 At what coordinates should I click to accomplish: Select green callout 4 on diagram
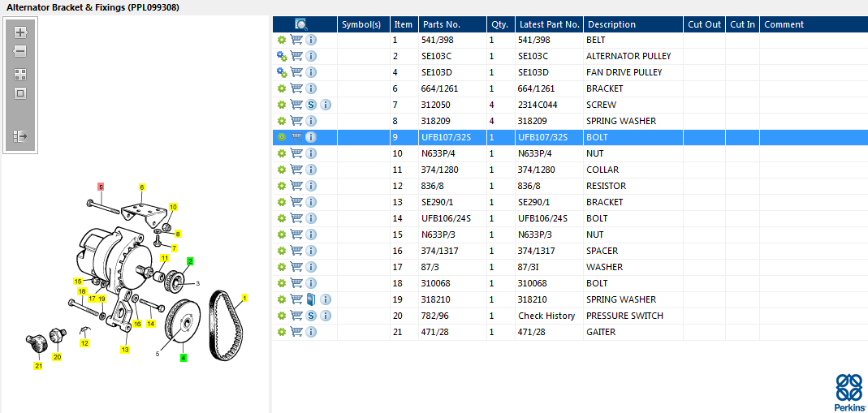tap(184, 358)
